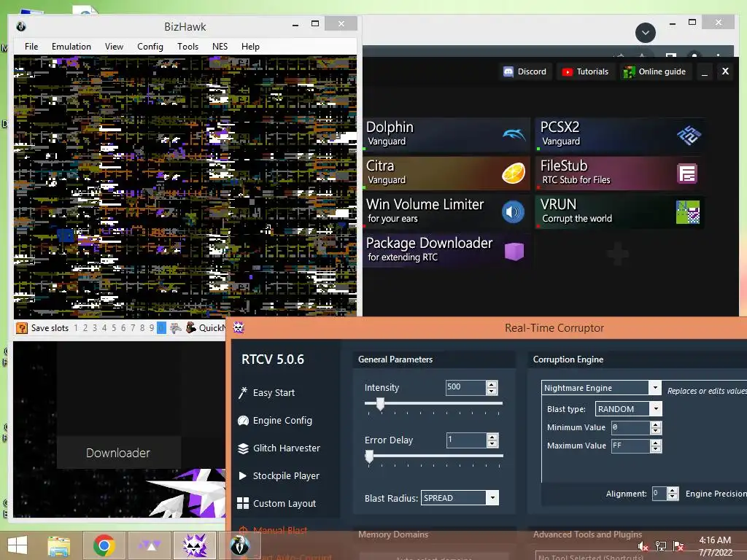The height and width of the screenshot is (560, 747).
Task: Decrease Intensity with the down stepper
Action: (x=492, y=392)
